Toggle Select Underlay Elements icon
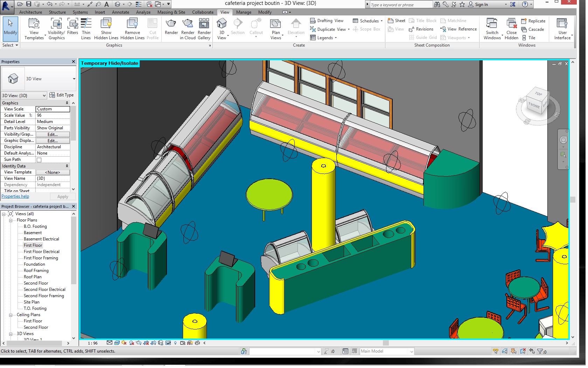 [x=504, y=351]
